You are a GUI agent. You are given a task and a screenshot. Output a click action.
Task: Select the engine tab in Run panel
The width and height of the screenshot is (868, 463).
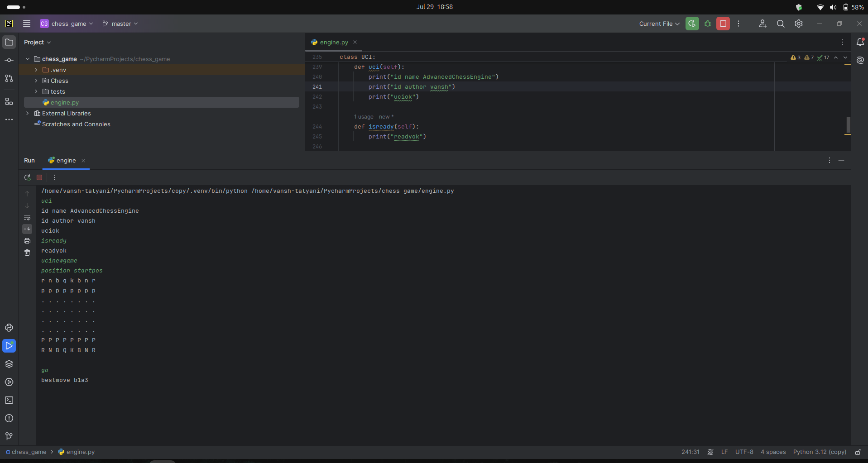66,161
